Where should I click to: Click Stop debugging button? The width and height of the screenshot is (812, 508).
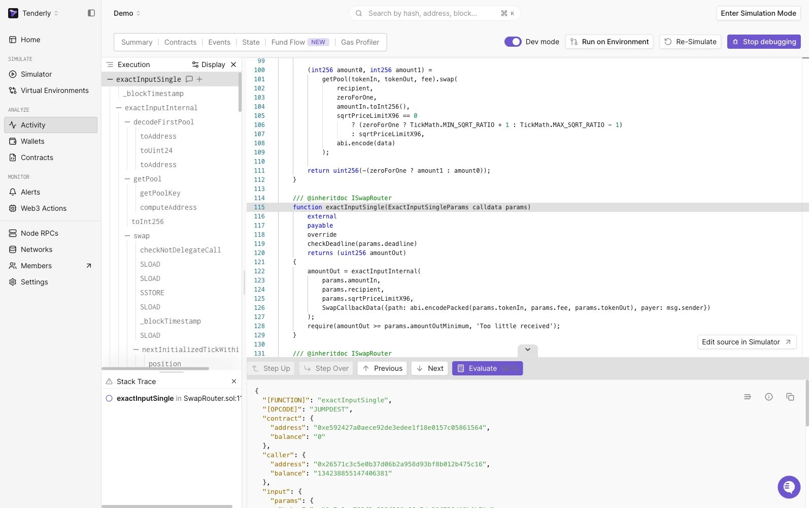[764, 42]
